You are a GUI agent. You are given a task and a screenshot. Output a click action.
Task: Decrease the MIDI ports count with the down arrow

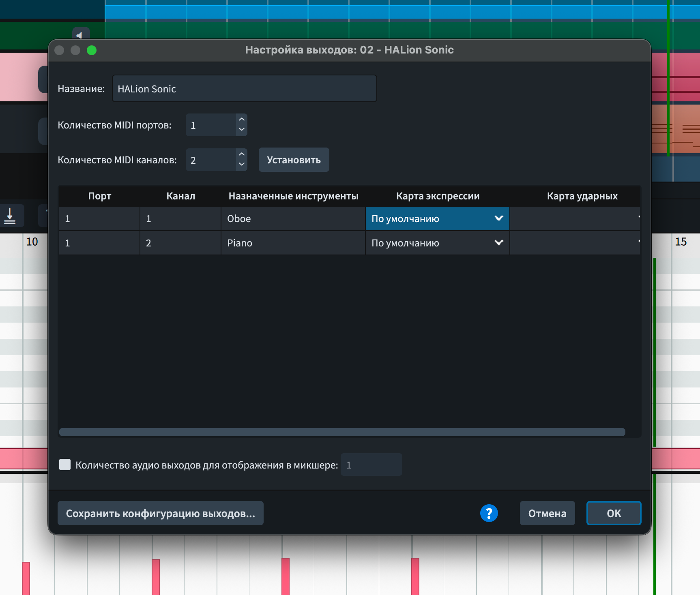pos(242,129)
